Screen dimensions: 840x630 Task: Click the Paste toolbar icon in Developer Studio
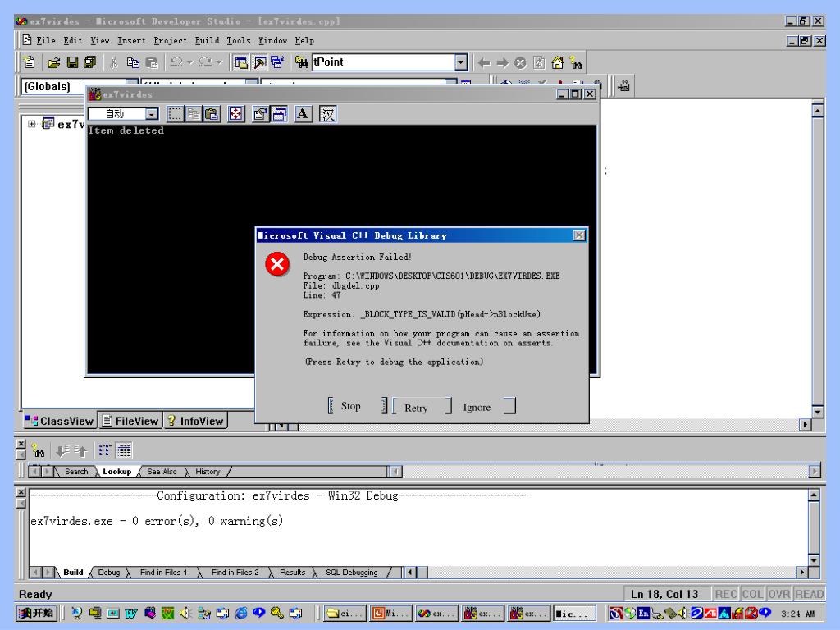(x=152, y=62)
